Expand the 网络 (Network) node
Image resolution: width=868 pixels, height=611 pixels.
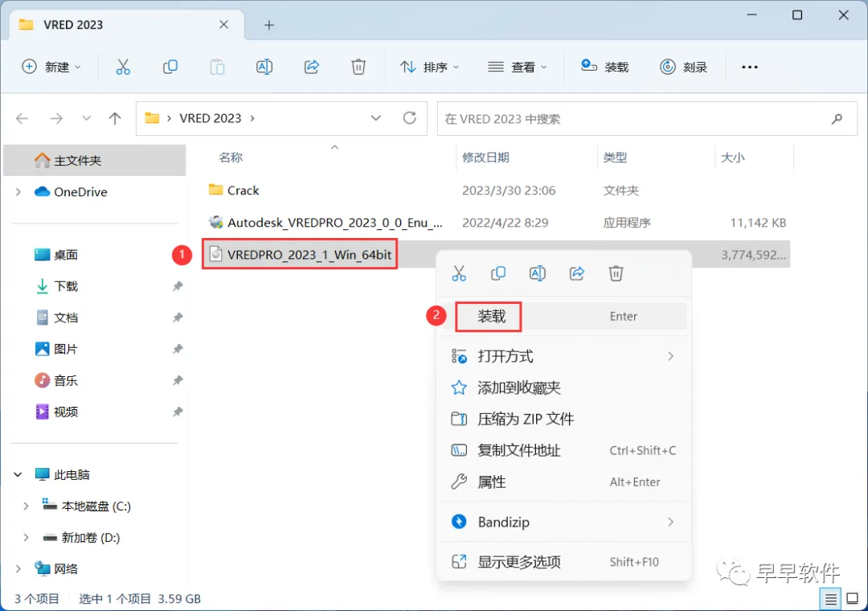tap(18, 569)
